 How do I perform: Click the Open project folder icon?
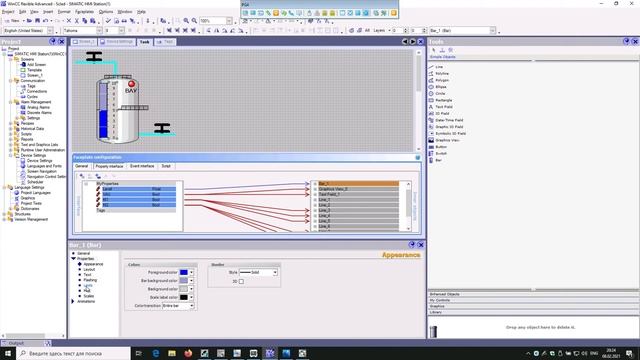(x=29, y=20)
